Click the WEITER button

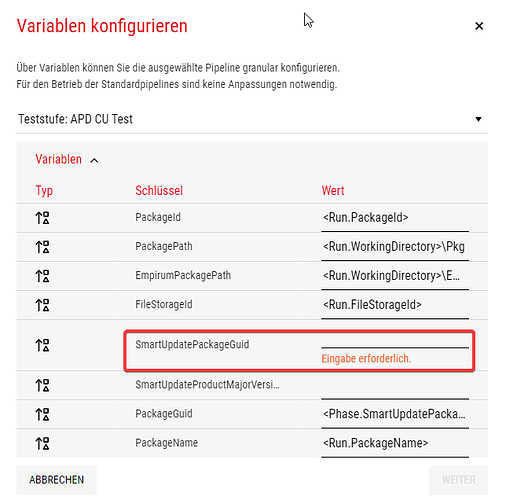[458, 480]
